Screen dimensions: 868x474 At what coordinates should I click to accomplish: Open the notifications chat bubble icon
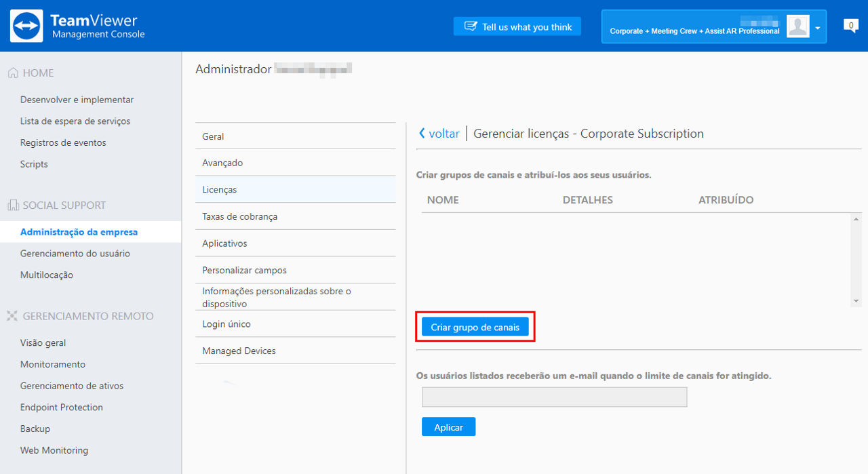coord(850,26)
